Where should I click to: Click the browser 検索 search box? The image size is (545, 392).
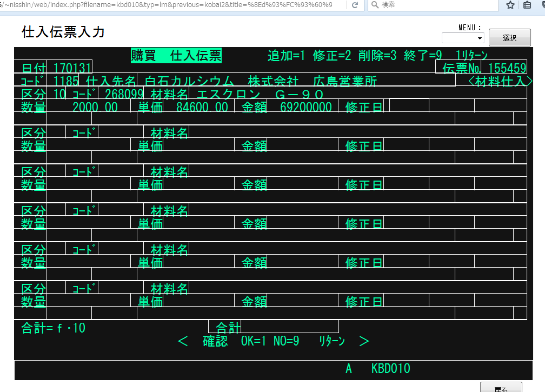pos(438,5)
